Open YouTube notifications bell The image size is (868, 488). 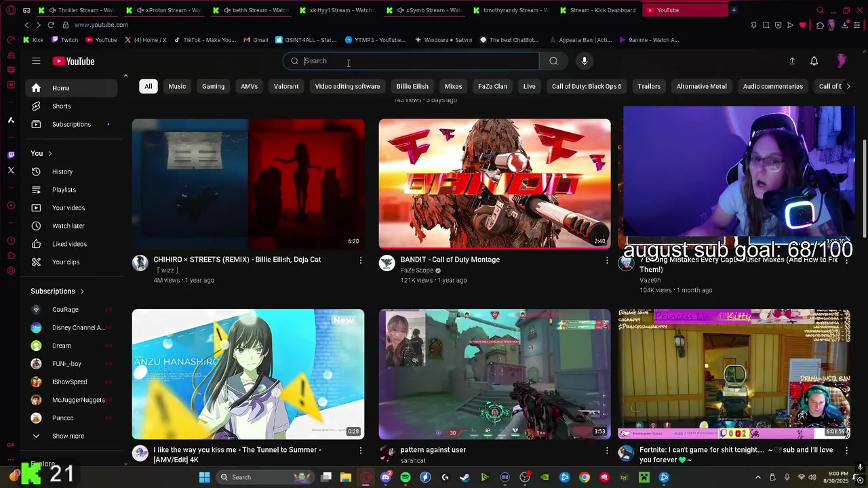814,61
